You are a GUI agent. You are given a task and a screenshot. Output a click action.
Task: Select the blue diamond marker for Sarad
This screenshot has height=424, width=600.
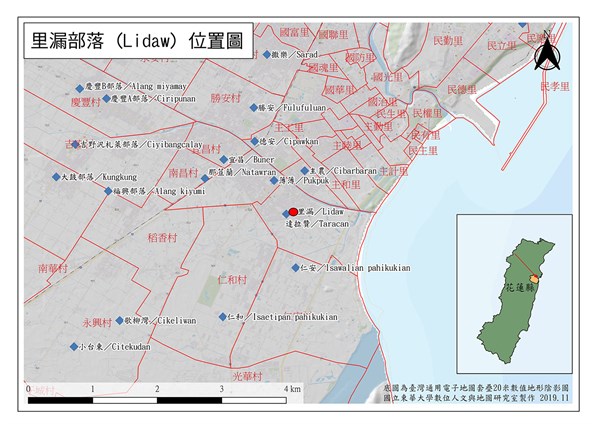(x=264, y=55)
